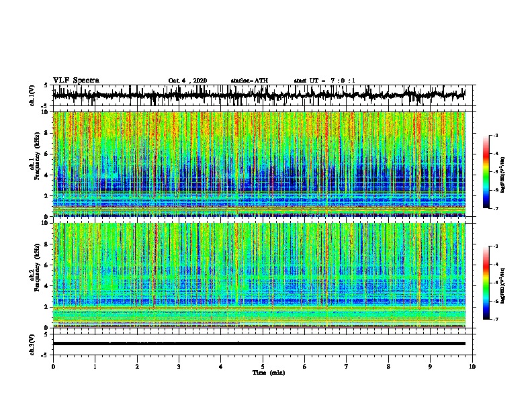Click the ch.3 black signal band
Screen dimensions: 532x411
point(259,344)
